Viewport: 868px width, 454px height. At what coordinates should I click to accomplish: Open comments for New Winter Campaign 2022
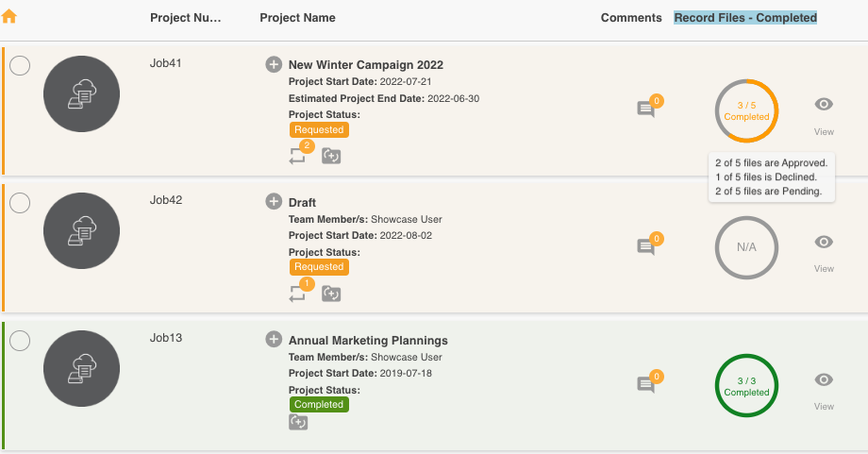[x=646, y=109]
